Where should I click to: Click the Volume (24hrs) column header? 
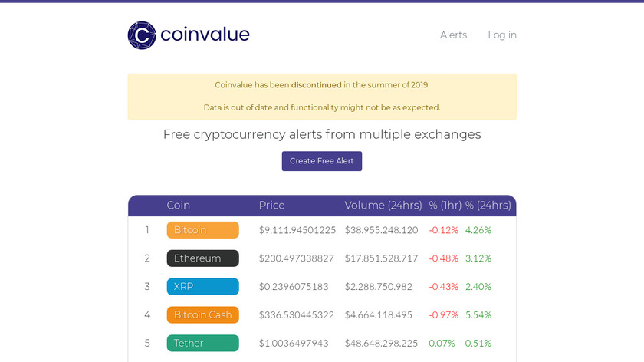[x=383, y=206]
